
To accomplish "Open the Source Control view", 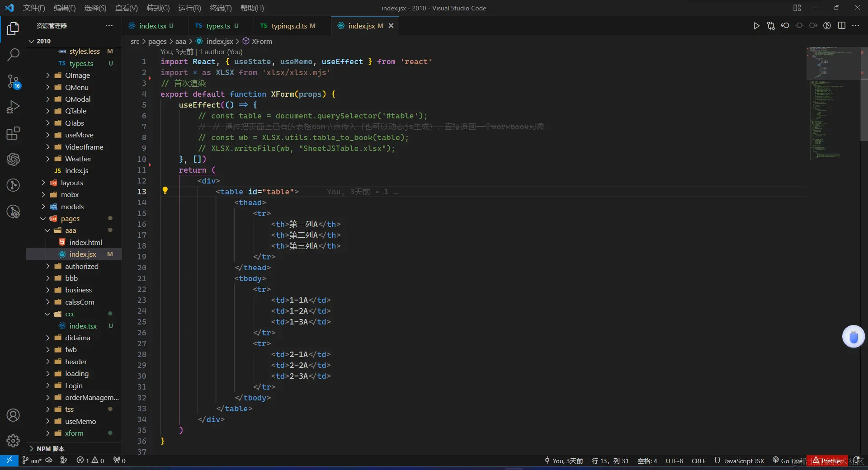I will [x=13, y=81].
